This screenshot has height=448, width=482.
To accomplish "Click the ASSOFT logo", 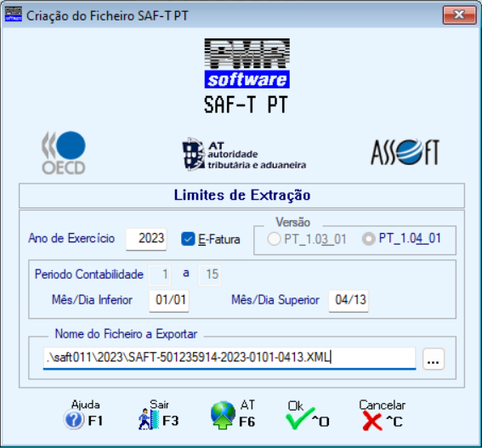I will tap(405, 152).
